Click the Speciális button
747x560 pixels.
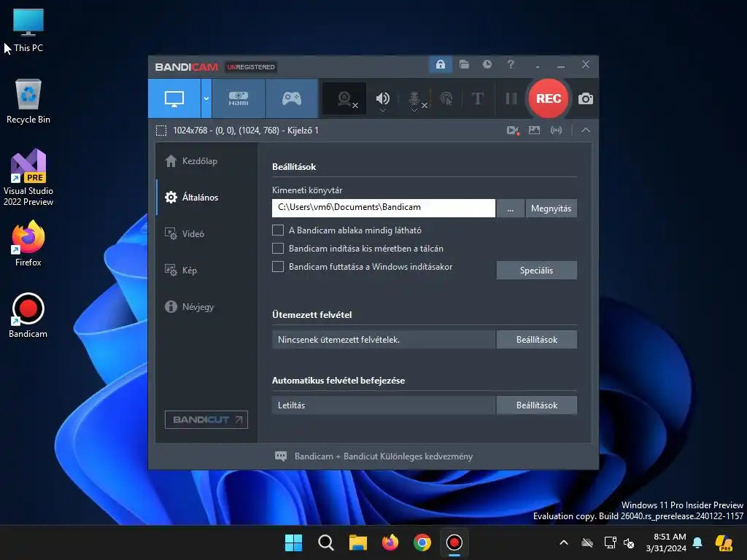(x=536, y=270)
